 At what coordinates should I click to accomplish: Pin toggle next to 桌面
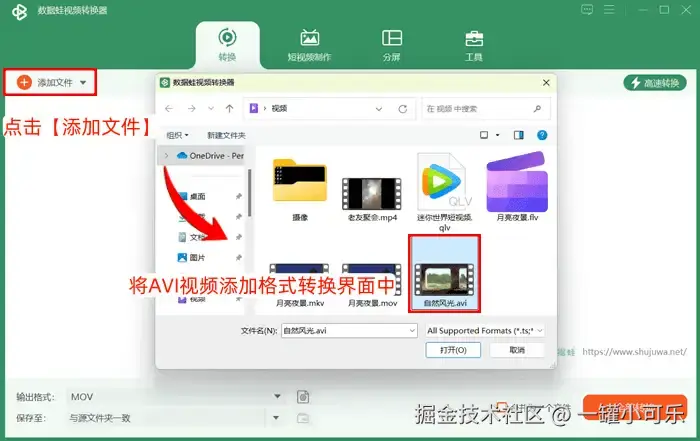click(x=239, y=196)
